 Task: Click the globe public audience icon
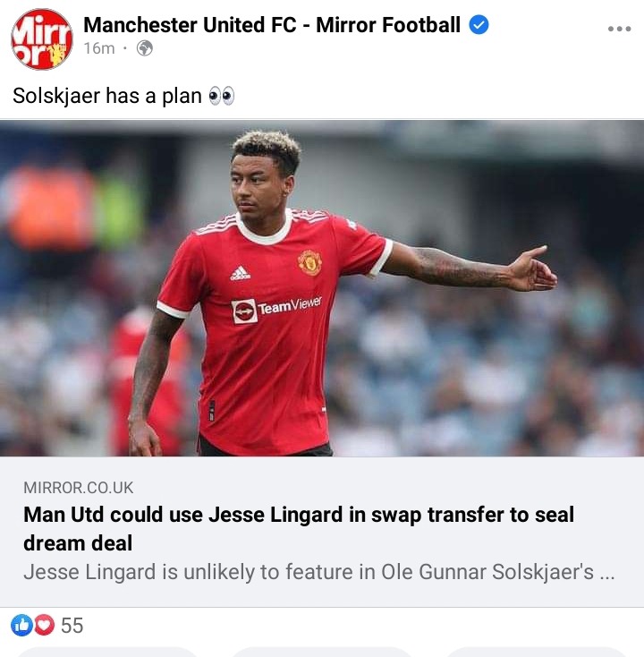(x=145, y=48)
